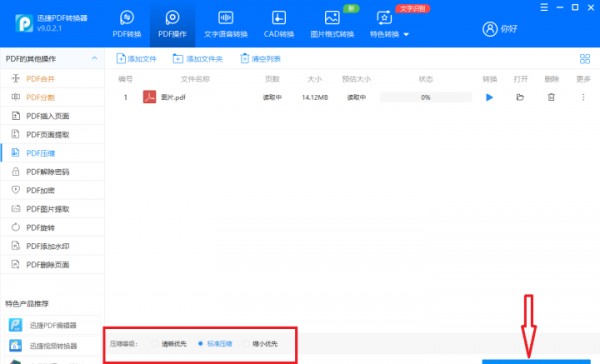Select PDF旋转 in sidebar
Image resolution: width=600 pixels, height=364 pixels.
pyautogui.click(x=52, y=227)
